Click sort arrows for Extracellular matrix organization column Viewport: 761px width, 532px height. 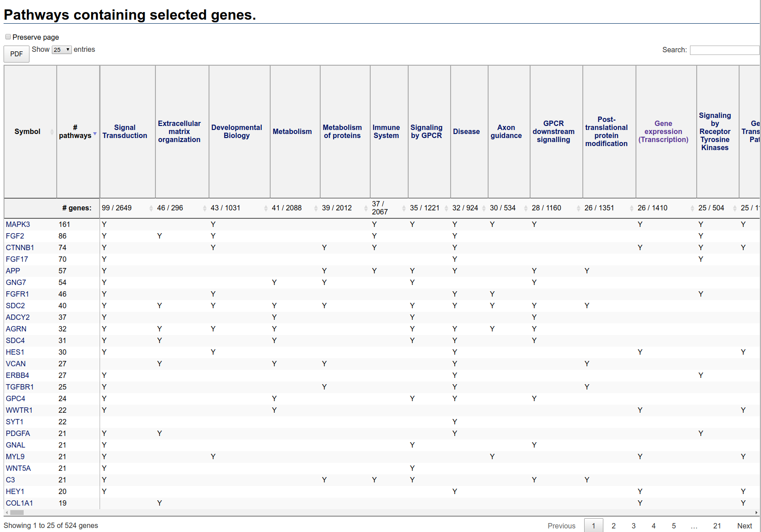coord(205,208)
